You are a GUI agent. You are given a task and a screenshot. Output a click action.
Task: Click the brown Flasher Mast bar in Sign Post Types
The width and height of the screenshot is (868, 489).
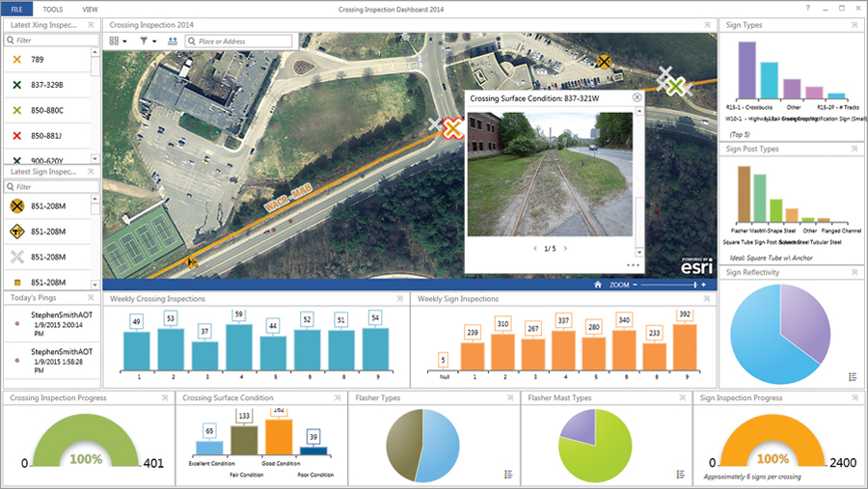[x=744, y=195]
